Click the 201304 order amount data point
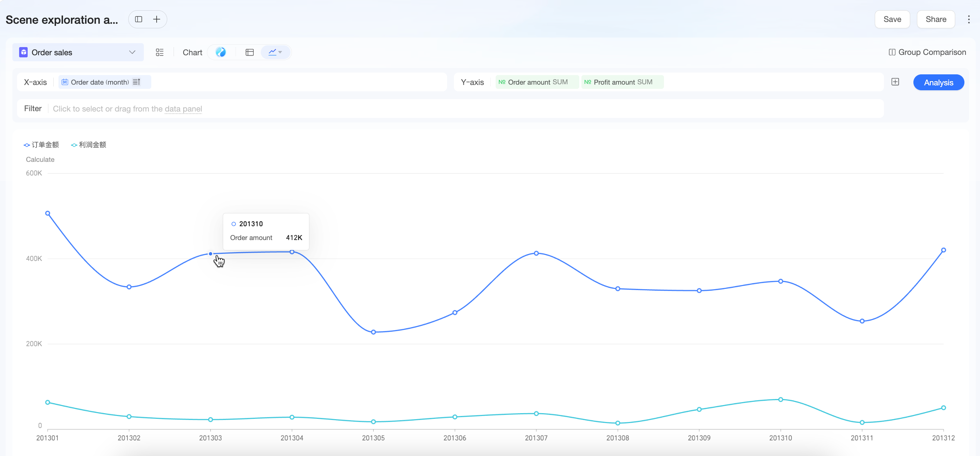The image size is (980, 456). (292, 252)
